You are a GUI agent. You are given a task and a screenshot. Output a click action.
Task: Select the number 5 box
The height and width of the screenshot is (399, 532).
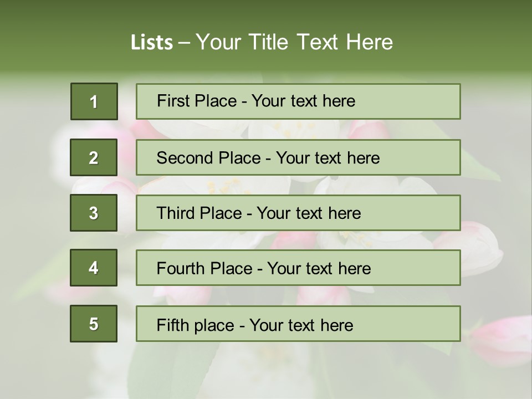point(94,324)
